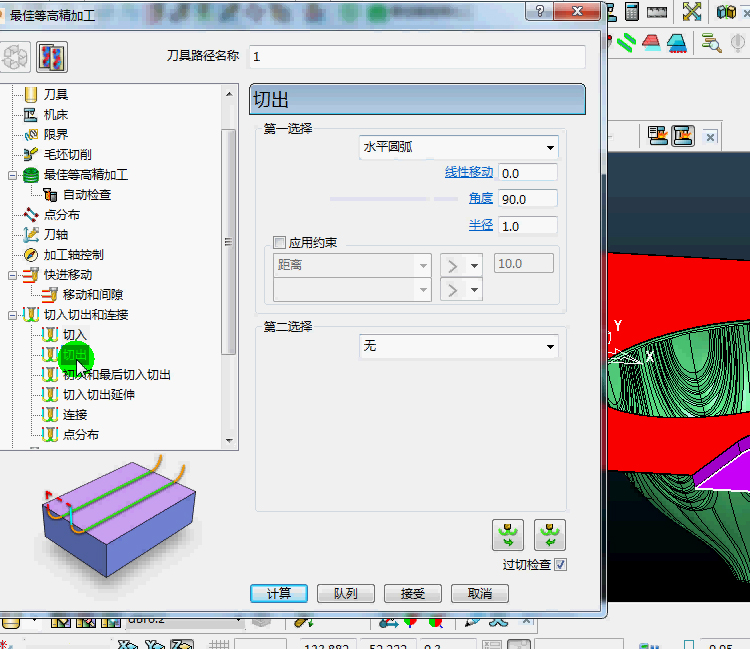Open 连接 links page

75,415
